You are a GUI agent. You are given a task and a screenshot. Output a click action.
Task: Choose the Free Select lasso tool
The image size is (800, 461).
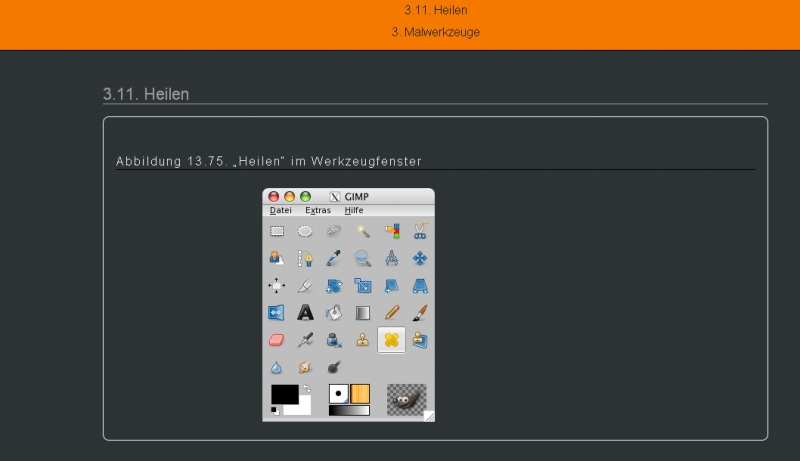[334, 232]
